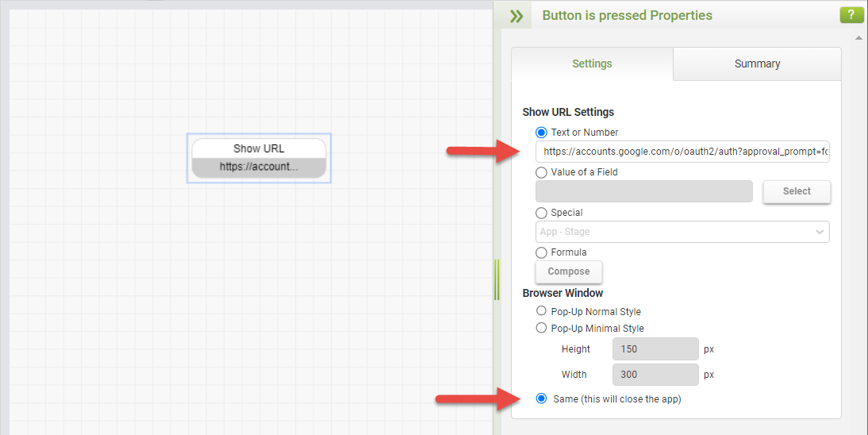Select the Show URL action block
Image resolution: width=868 pixels, height=435 pixels.
pos(259,158)
